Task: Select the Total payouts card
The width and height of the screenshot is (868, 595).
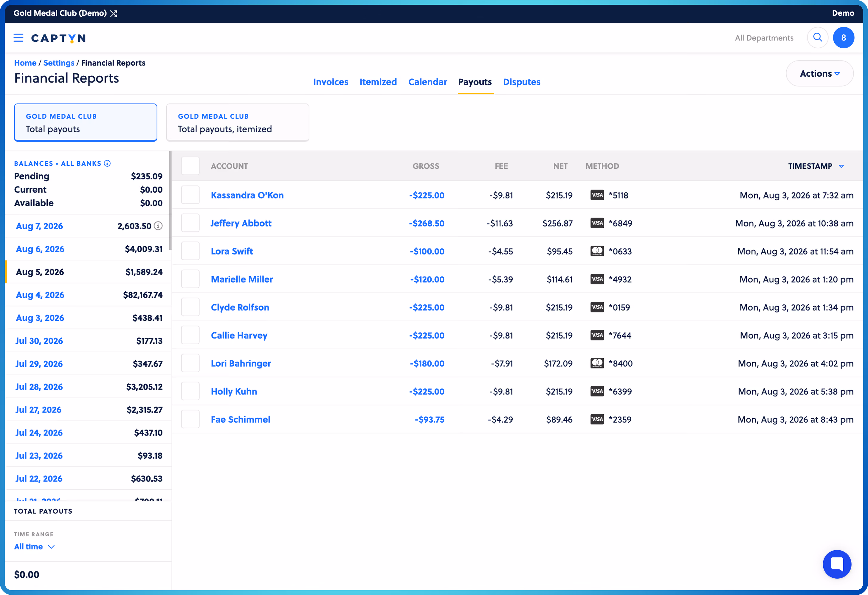Action: click(x=86, y=123)
